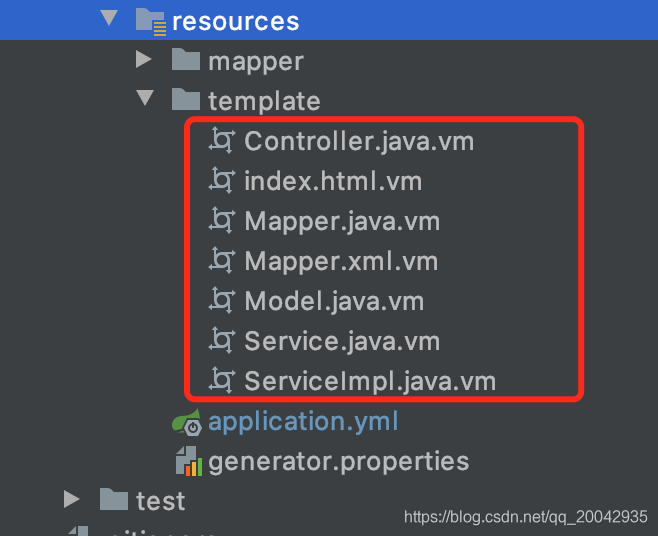Click the generator.properties file icon
The height and width of the screenshot is (536, 658).
tap(188, 461)
